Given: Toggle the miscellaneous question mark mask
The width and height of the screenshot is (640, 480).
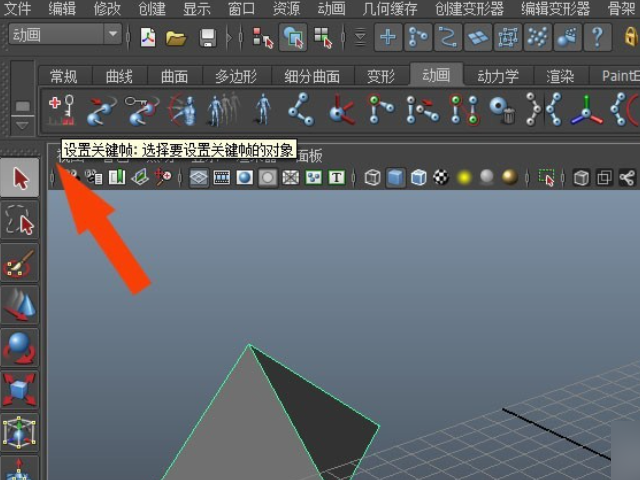Looking at the screenshot, I should point(597,38).
